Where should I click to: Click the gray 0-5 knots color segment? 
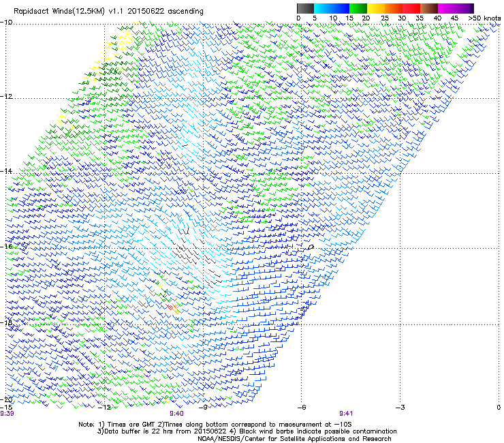[305, 8]
